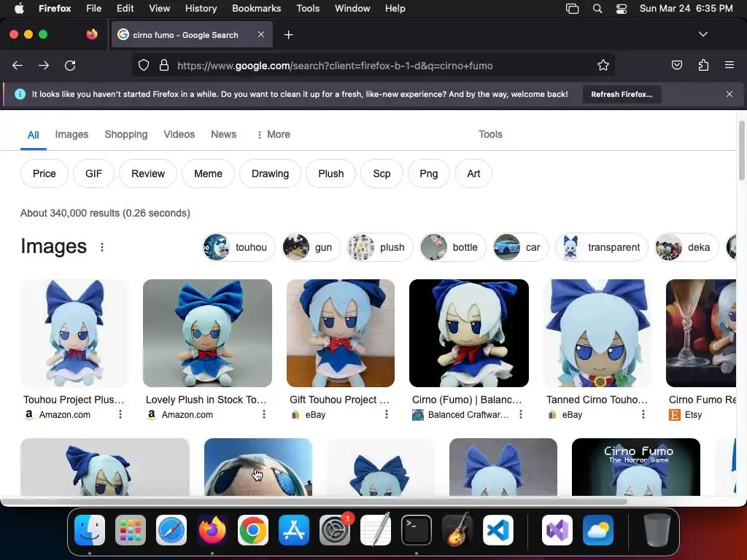Viewport: 747px width, 560px height.
Task: Open Launchpad from the Dock
Action: click(131, 530)
